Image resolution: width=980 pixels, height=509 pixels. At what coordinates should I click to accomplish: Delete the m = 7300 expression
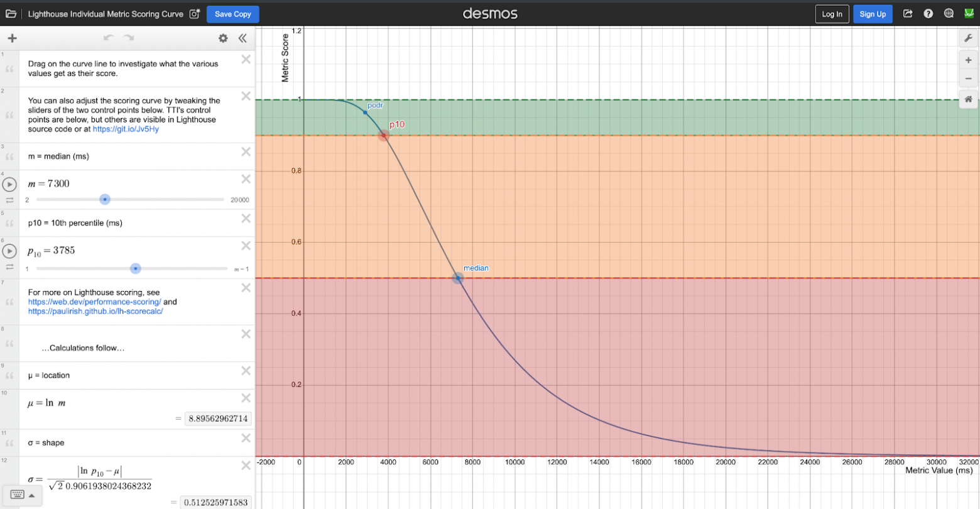click(x=246, y=178)
